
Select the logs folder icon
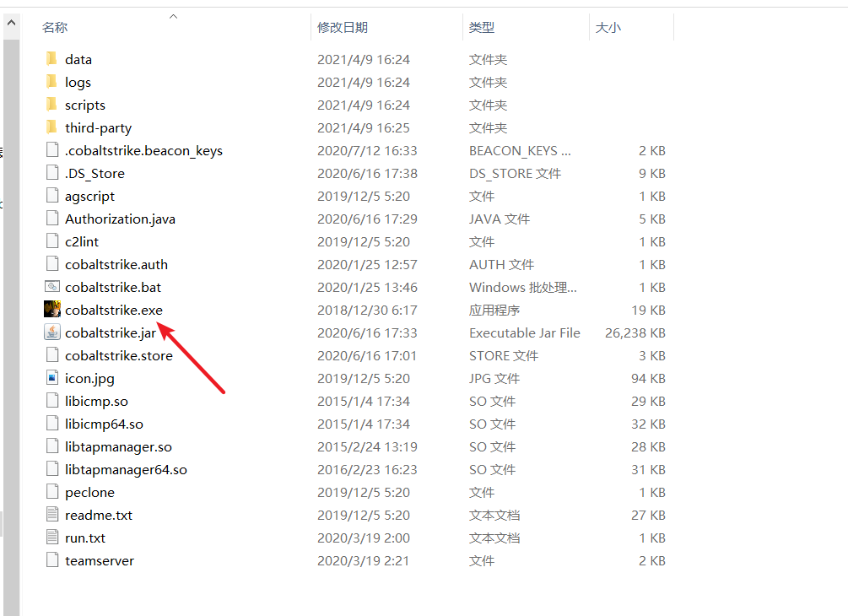52,82
